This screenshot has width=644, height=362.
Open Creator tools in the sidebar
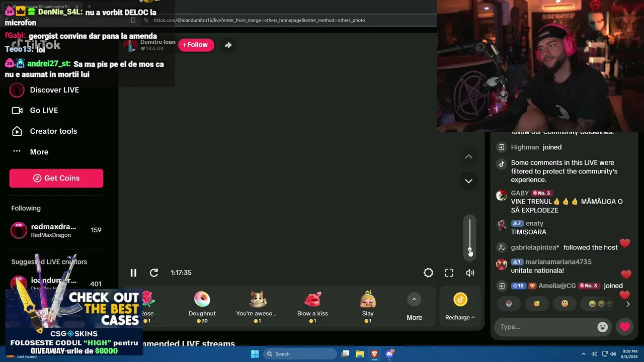[x=44, y=131]
